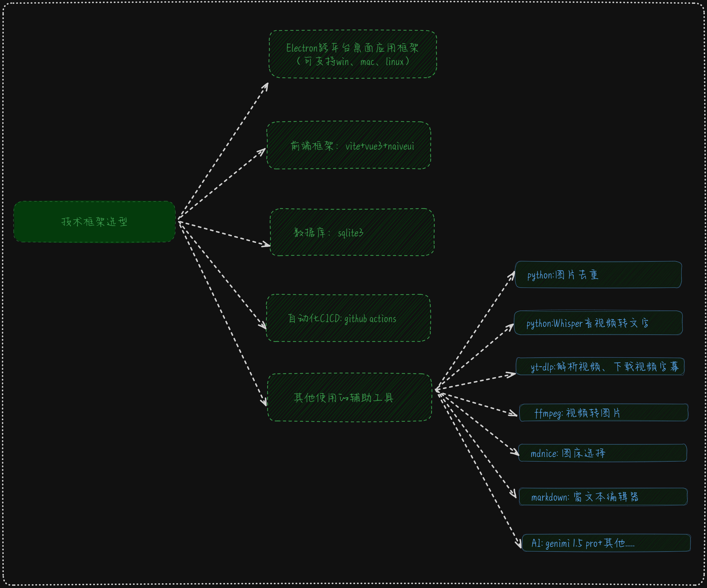Image resolution: width=707 pixels, height=588 pixels.
Task: Click the 数据库: sqlite3 node
Action: coord(352,232)
